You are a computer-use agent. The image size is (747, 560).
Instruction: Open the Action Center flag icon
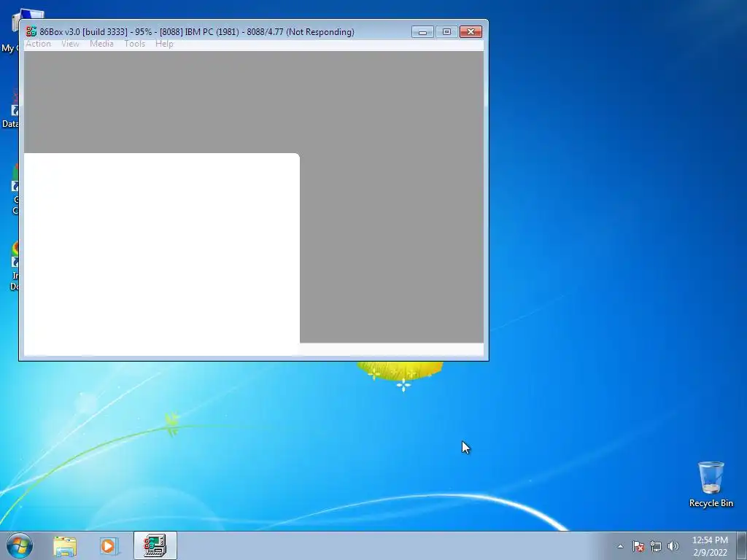point(638,546)
